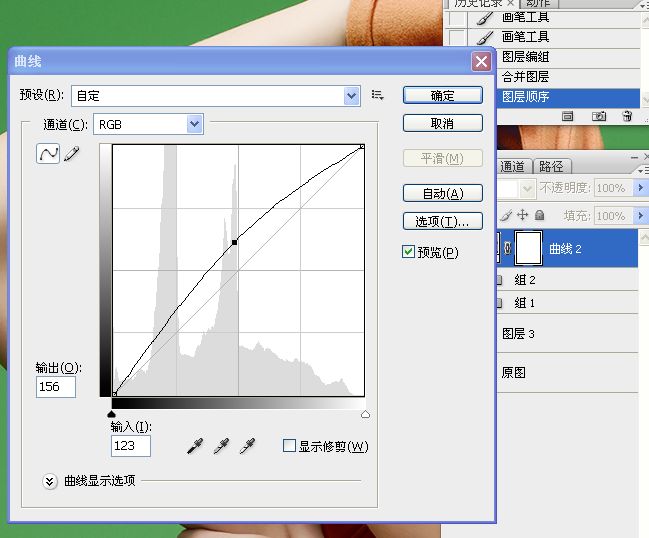Image resolution: width=649 pixels, height=538 pixels.
Task: Open the layers panel flyout menu
Action: click(643, 171)
